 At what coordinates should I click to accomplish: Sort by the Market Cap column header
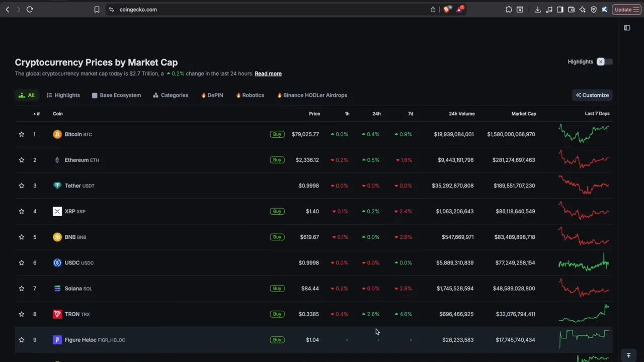[x=524, y=114]
